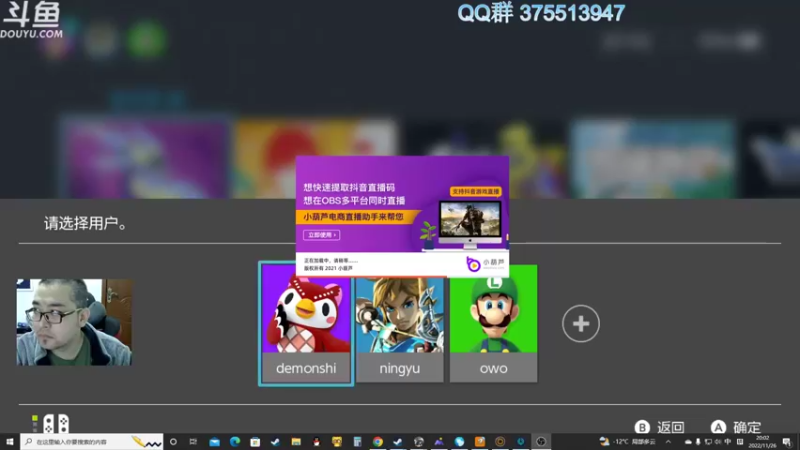
Task: Open Microsoft Store from taskbar
Action: click(255, 442)
